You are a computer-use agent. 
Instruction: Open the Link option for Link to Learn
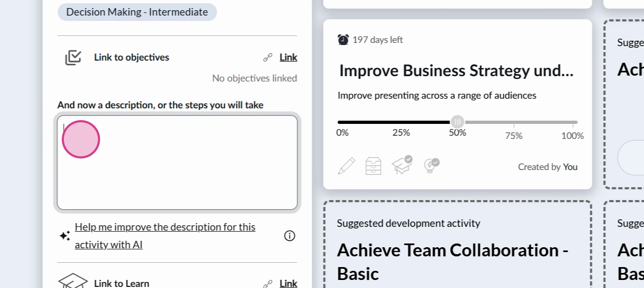coord(288,284)
